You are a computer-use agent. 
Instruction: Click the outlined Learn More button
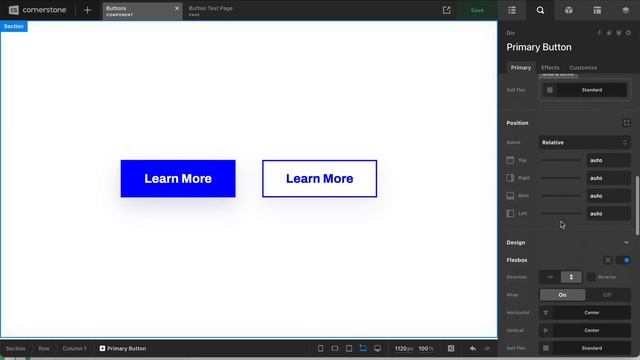pos(320,178)
